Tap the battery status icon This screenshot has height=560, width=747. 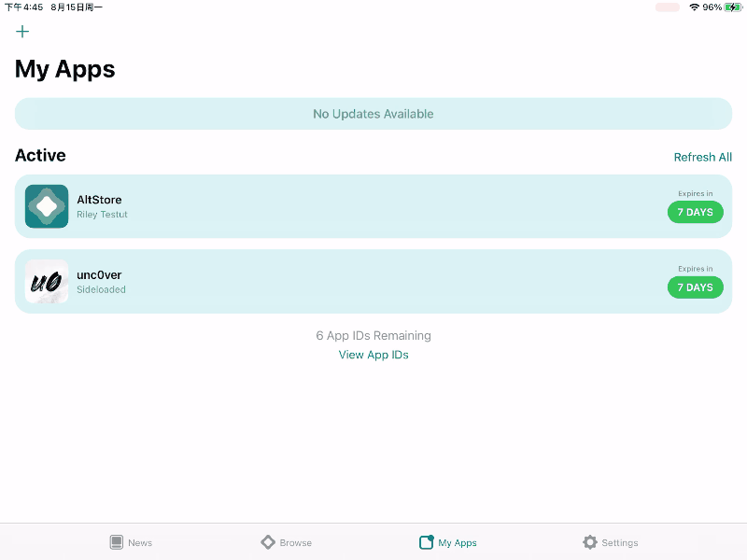(733, 7)
